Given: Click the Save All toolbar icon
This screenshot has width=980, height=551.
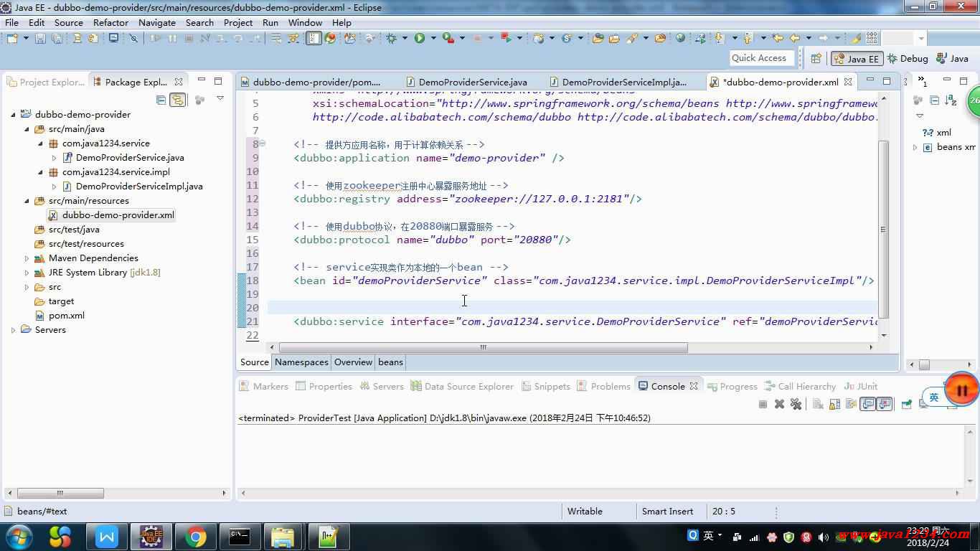Looking at the screenshot, I should pyautogui.click(x=57, y=38).
